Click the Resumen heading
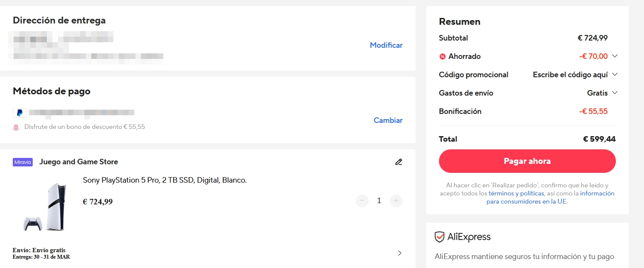The image size is (644, 268). (459, 21)
